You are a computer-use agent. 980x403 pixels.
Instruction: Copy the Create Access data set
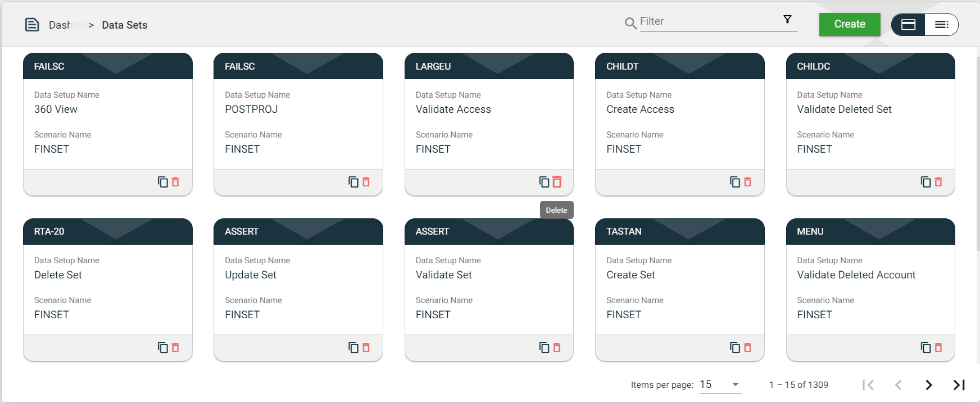pos(735,182)
